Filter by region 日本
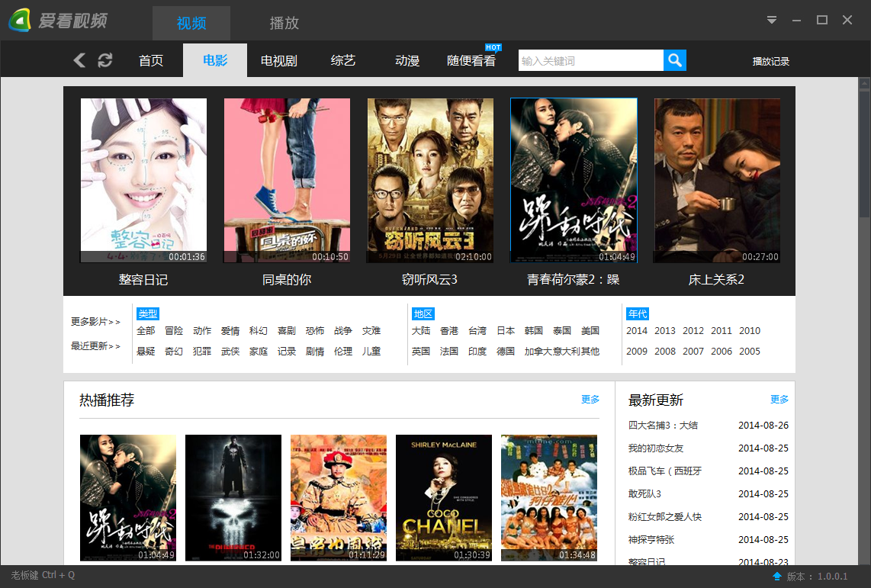This screenshot has width=871, height=588. pos(506,330)
